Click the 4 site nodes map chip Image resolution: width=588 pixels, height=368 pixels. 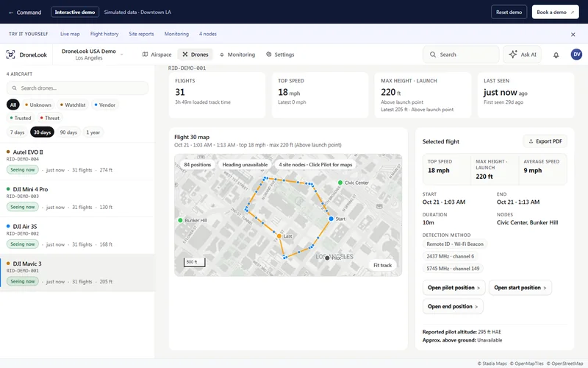pyautogui.click(x=315, y=164)
